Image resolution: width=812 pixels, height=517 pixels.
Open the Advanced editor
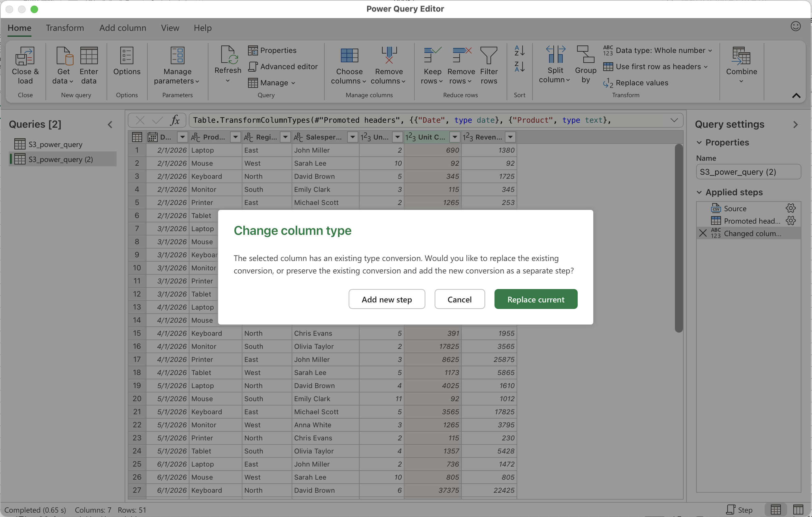[x=283, y=66]
